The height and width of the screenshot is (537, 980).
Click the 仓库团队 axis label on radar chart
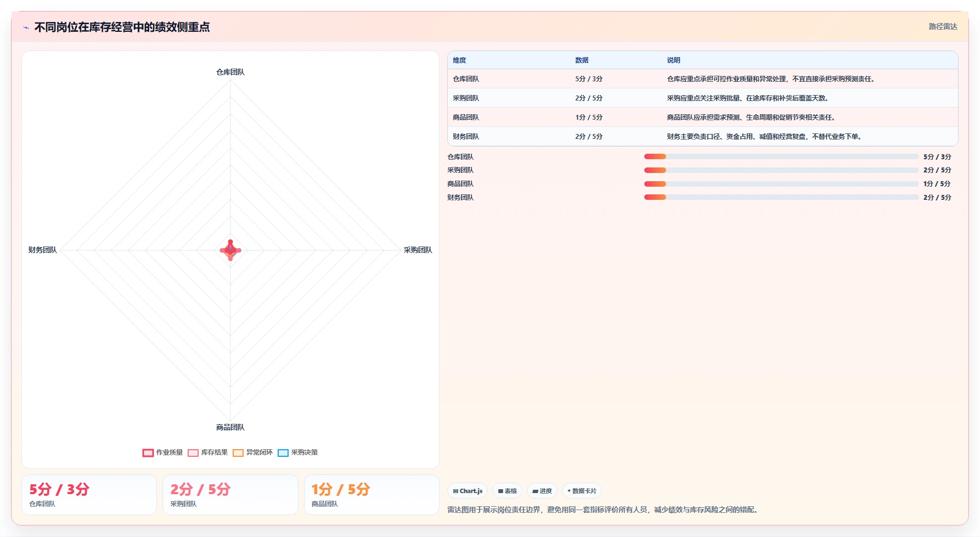230,72
